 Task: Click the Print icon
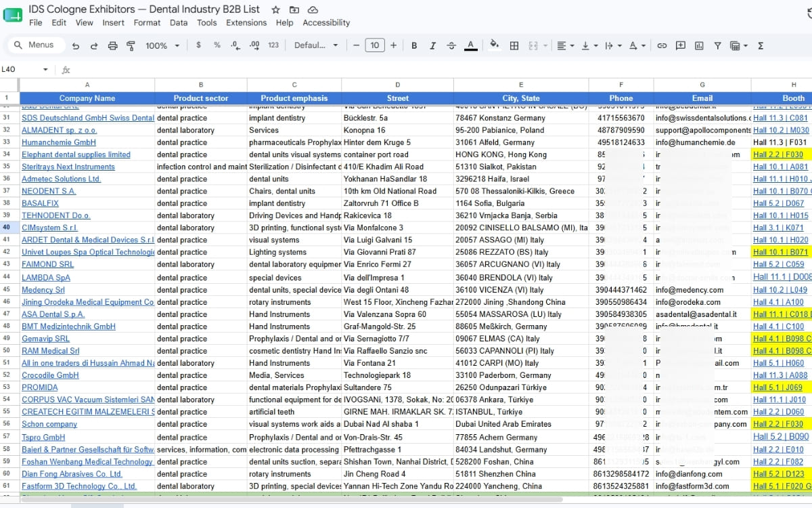coord(112,45)
